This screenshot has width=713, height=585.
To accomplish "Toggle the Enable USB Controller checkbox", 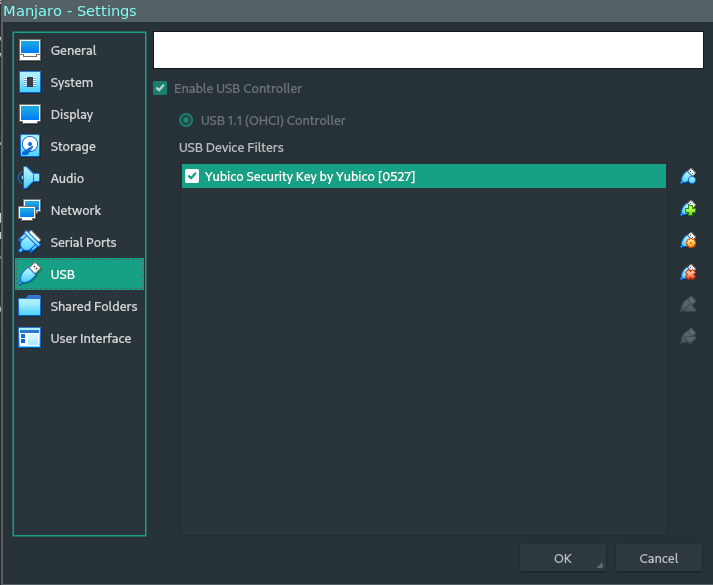I will (160, 88).
